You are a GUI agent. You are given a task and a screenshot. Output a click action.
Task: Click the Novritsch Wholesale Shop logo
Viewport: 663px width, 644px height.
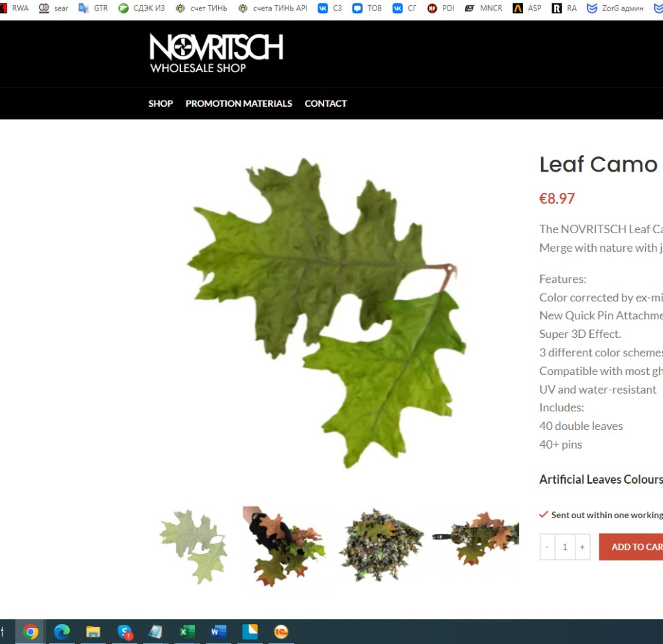coord(216,53)
